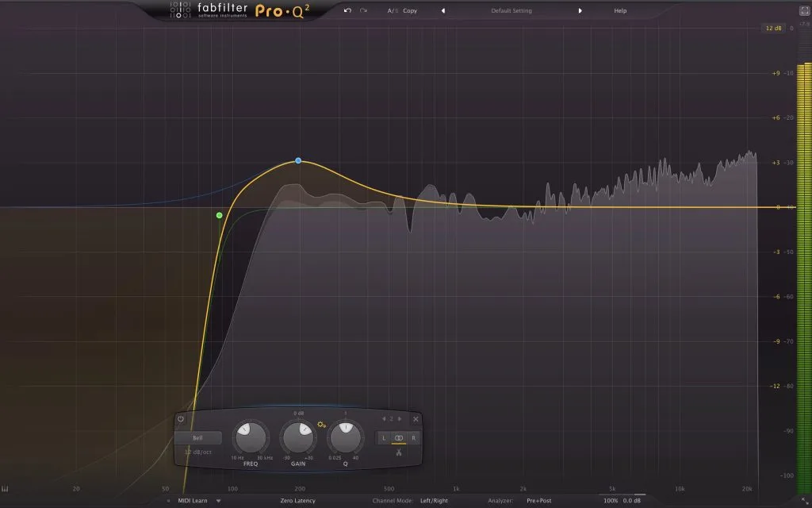
Task: Open the Bell filter shape dropdown
Action: tap(197, 438)
